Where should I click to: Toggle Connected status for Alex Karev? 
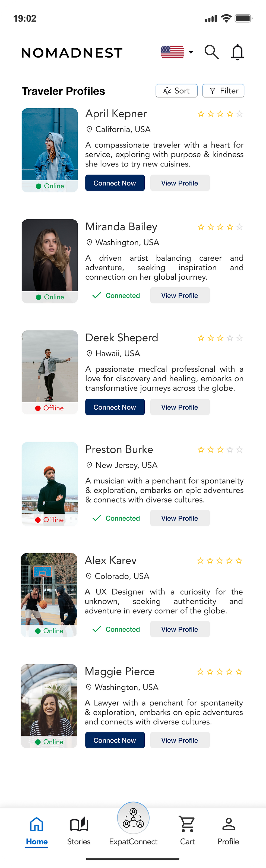click(116, 629)
